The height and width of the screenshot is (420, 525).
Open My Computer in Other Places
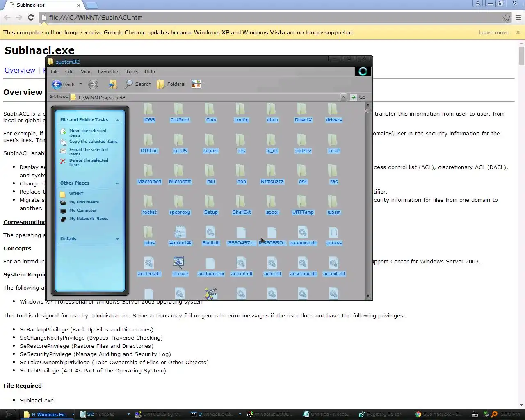tap(83, 210)
